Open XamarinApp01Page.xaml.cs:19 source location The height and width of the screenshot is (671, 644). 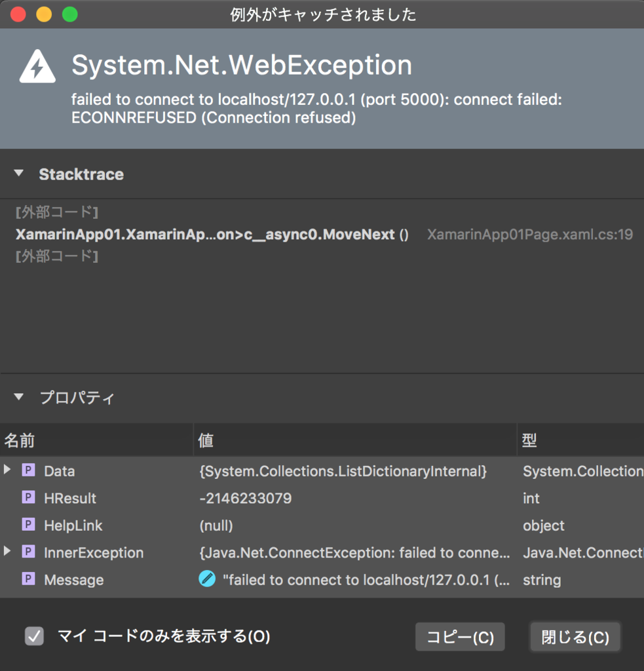click(530, 235)
